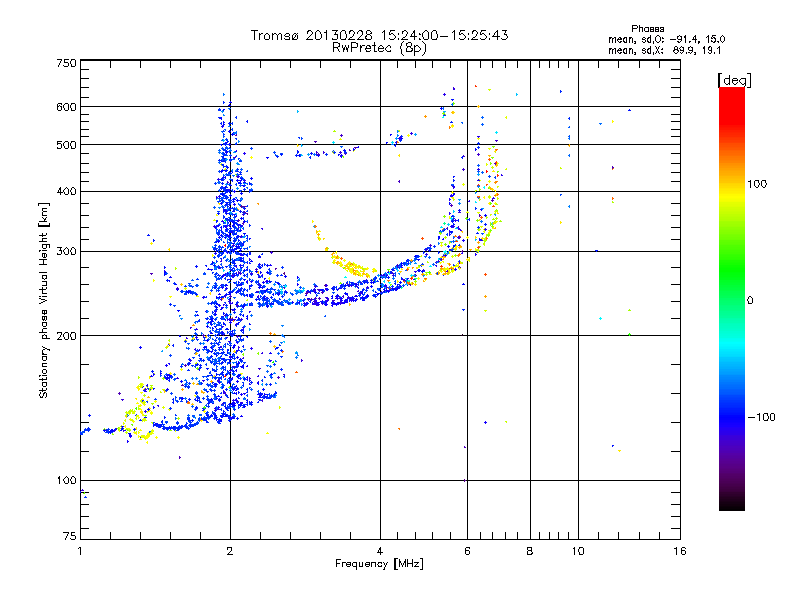Viewport: 800px width, 600px height.
Task: Click the colorbar label '0'
Action: tap(750, 301)
